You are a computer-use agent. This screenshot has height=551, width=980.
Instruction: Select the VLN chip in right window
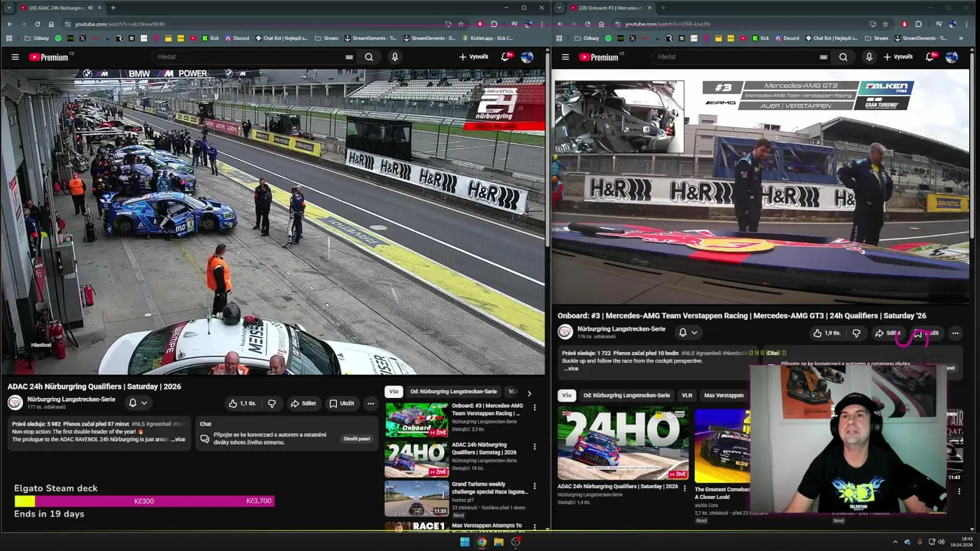[x=687, y=396]
